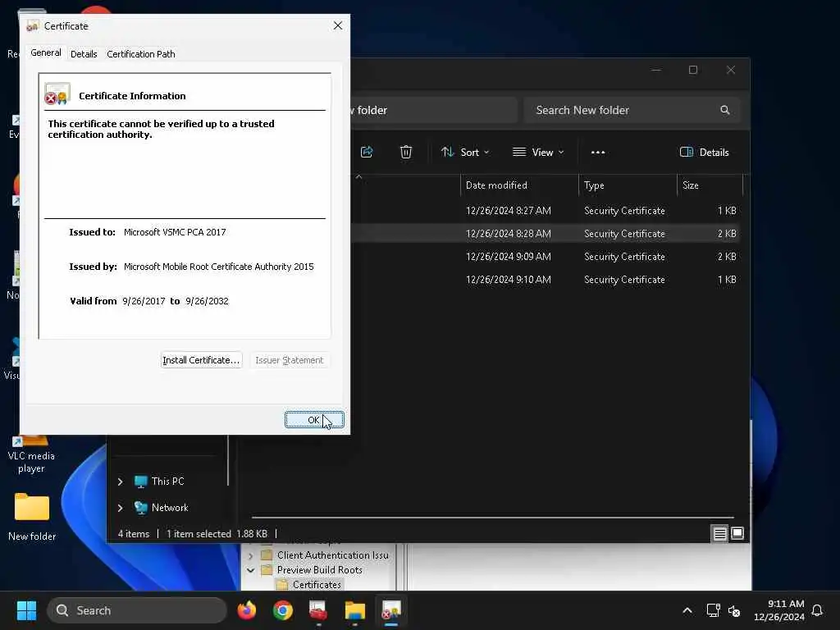Select the file row dated 12/26/2024 8:27 AM
Viewport: 840px width, 630px height.
[546, 211]
